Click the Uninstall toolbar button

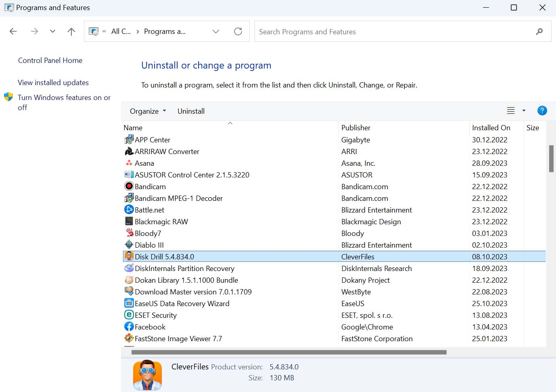(191, 111)
